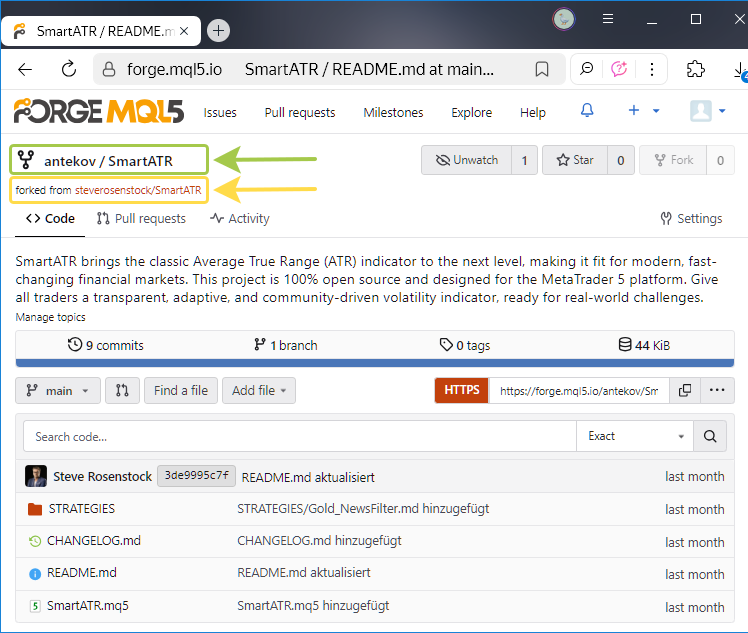Open the SmartATR repository name link
The height and width of the screenshot is (633, 748).
point(140,161)
